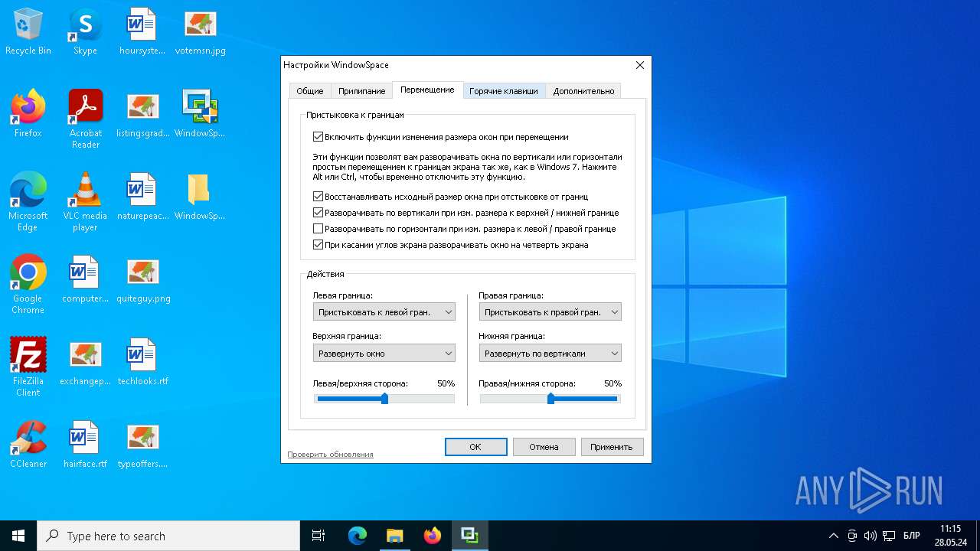Select the listingsgrad image file icon
The width and height of the screenshot is (980, 551).
click(x=142, y=115)
